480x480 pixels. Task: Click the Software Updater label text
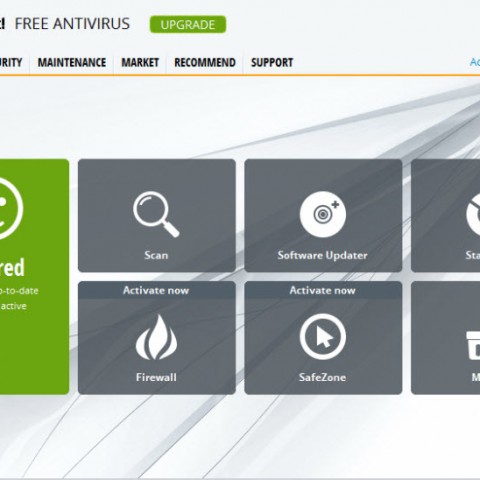(x=322, y=255)
